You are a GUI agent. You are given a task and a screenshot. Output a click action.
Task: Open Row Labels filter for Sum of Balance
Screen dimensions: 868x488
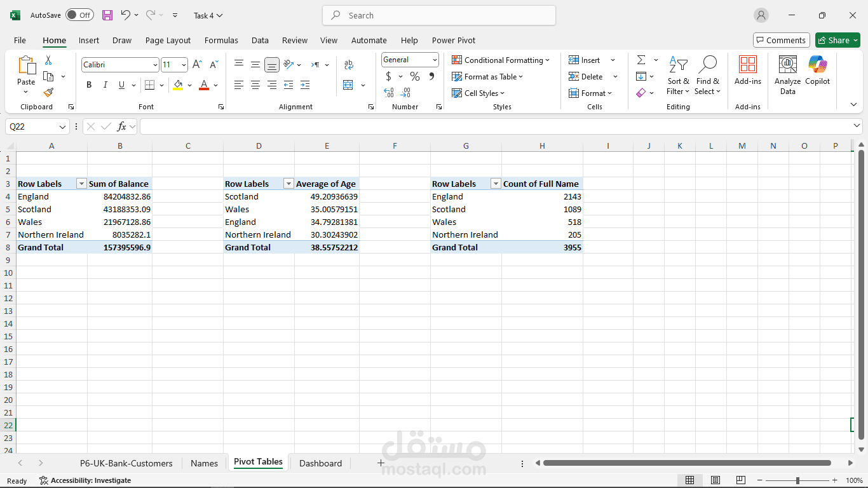pyautogui.click(x=81, y=184)
